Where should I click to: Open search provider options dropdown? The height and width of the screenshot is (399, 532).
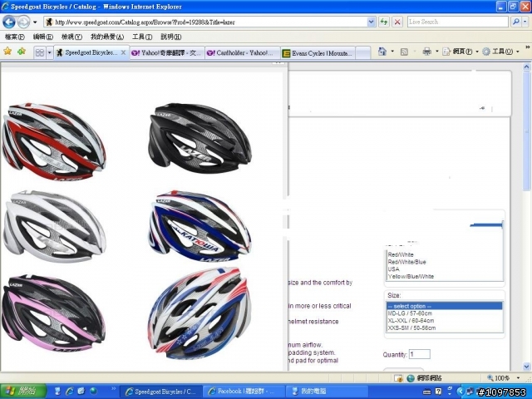(525, 22)
